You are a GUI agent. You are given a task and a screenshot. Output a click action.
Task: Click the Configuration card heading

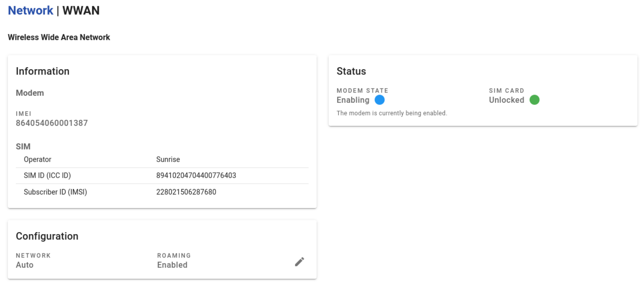tap(47, 236)
